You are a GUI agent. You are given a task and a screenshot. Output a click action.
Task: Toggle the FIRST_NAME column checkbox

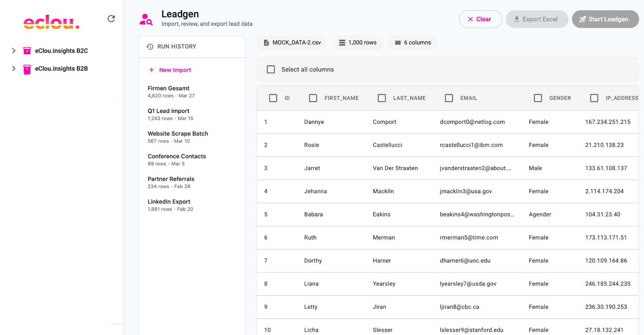(313, 98)
